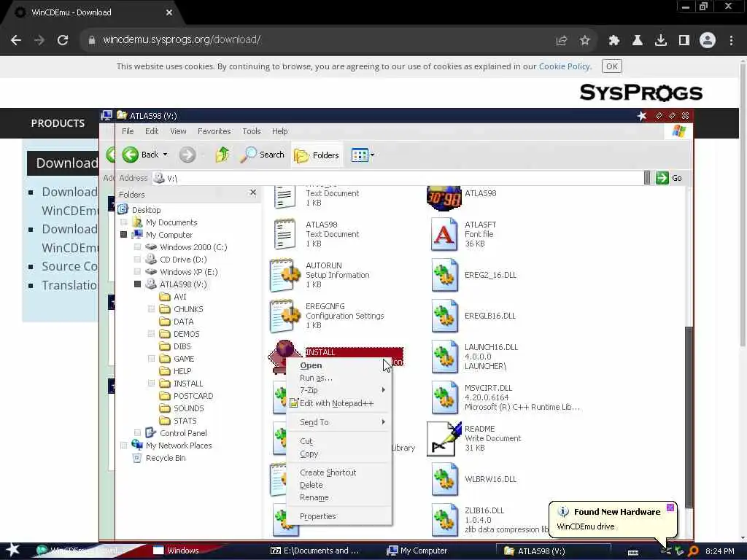Open the File menu
This screenshot has width=747, height=560.
point(128,131)
